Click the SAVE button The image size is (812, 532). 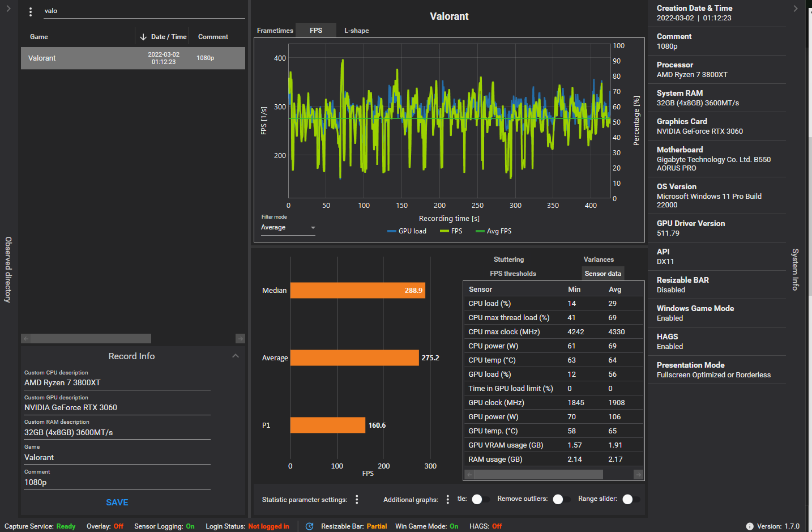117,503
